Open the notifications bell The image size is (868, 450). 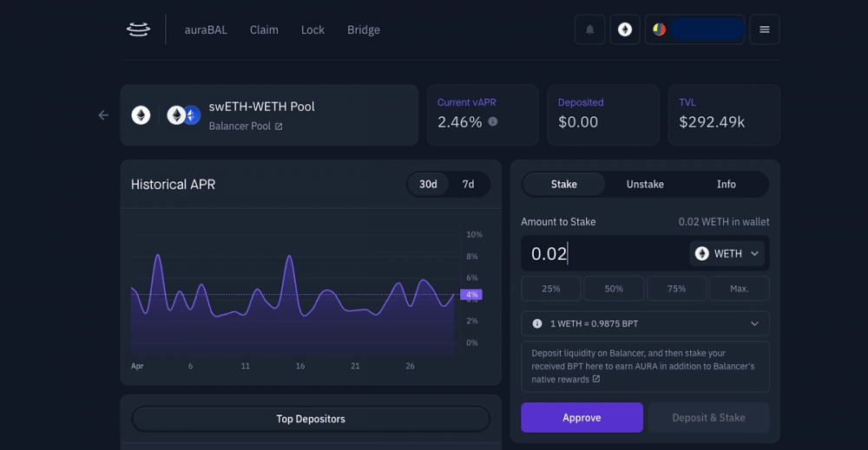589,29
